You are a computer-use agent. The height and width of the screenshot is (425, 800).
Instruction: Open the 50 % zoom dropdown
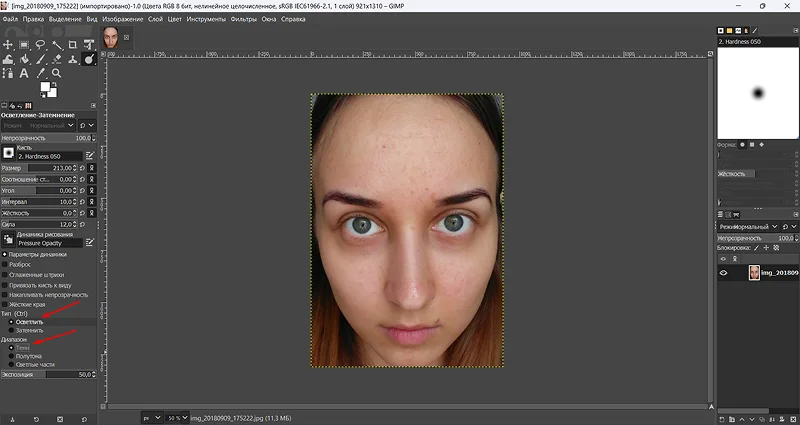[178, 418]
